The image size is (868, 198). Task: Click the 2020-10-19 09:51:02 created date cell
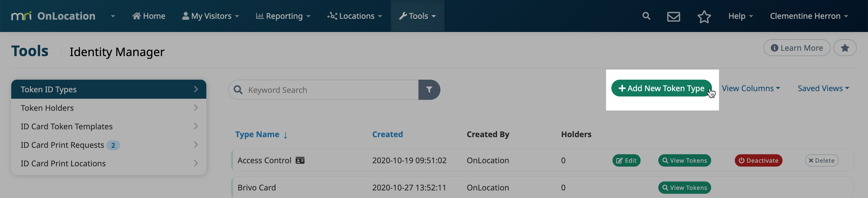tap(409, 160)
